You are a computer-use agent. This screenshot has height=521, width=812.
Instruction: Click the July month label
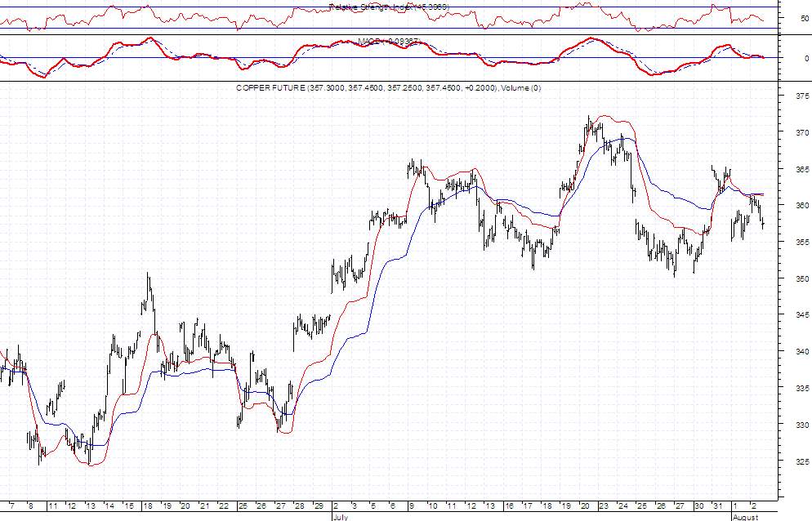340,517
